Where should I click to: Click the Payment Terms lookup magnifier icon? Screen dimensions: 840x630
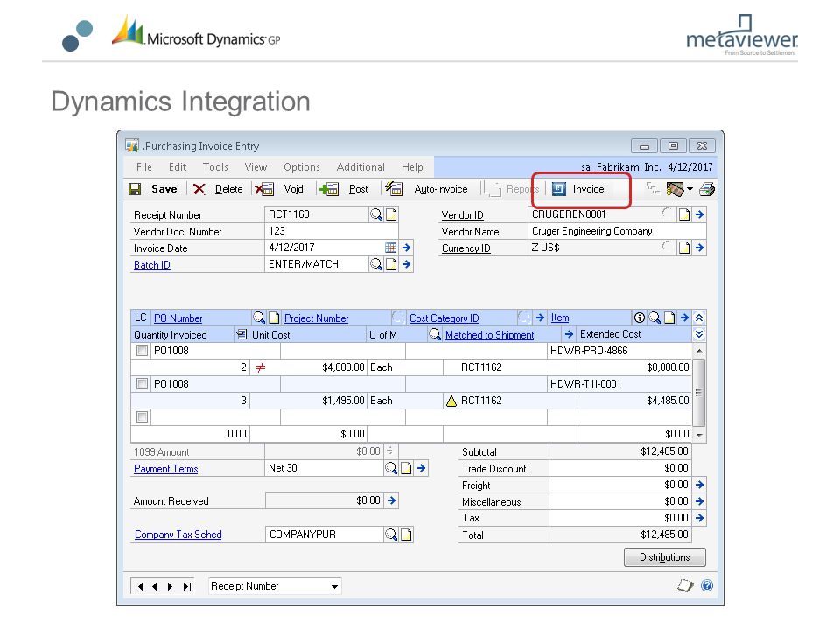tap(391, 468)
